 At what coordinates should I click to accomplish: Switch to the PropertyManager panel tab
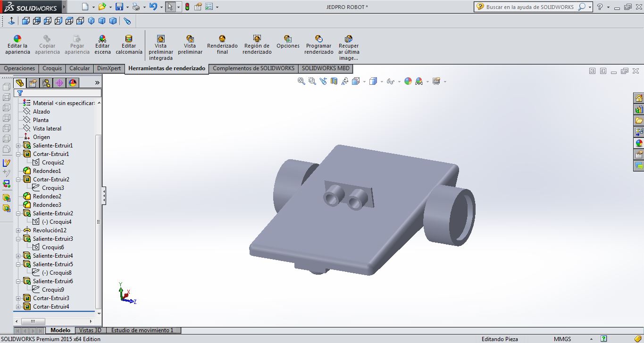[33, 83]
